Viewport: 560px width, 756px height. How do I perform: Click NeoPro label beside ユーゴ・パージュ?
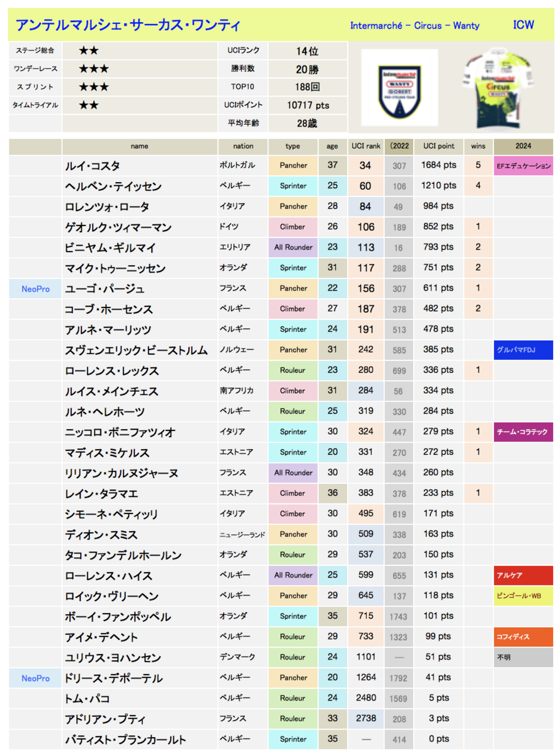coord(35,289)
